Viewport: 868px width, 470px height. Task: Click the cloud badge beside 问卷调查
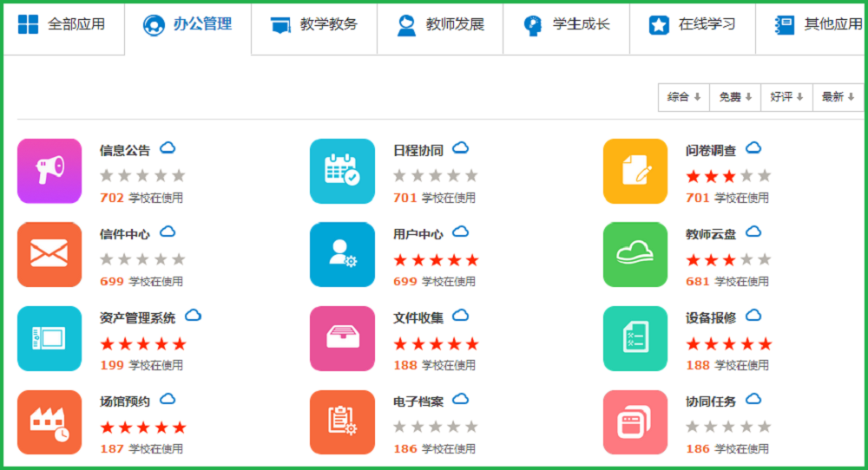point(753,148)
